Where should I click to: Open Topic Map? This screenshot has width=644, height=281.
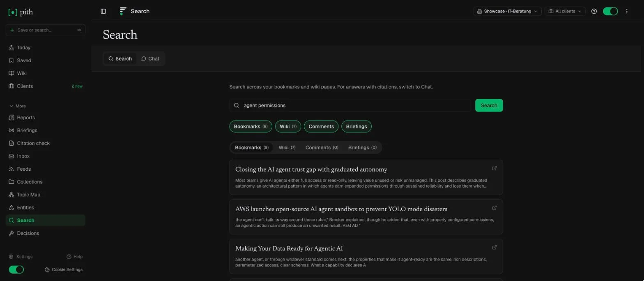click(x=46, y=195)
